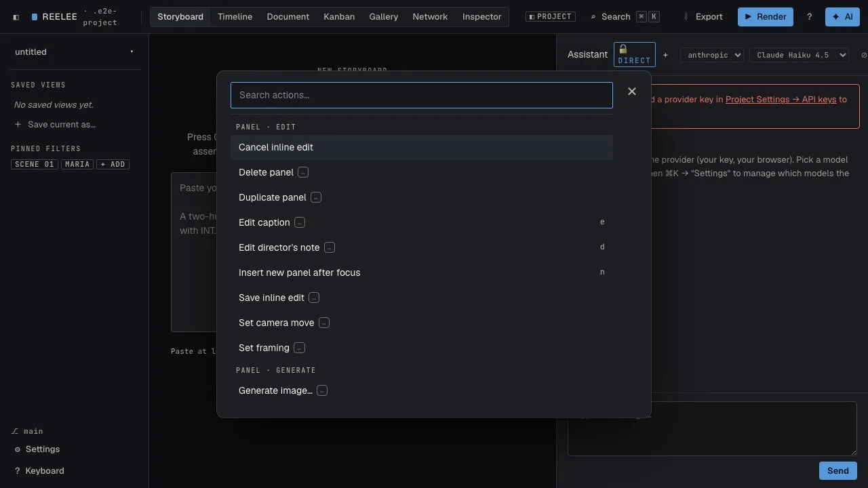The image size is (868, 488).
Task: Click the ⌘ key badge next to Search
Action: coord(642,17)
